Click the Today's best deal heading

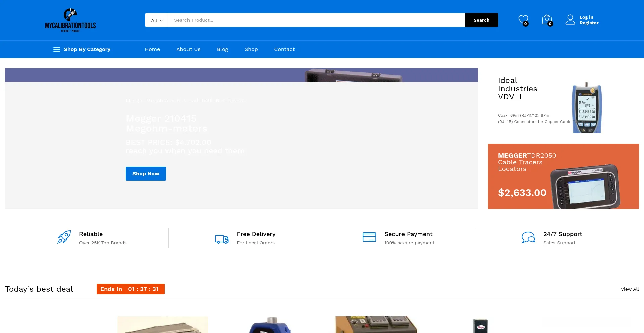pos(39,289)
